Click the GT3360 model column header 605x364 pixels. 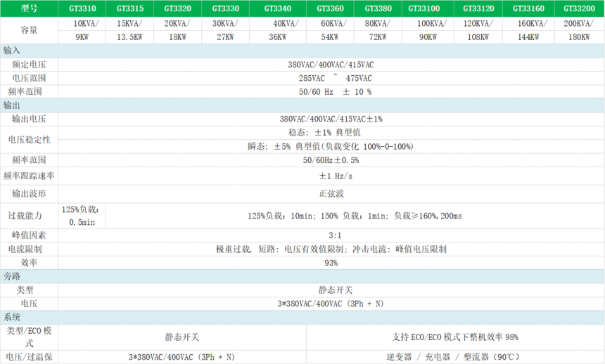330,8
